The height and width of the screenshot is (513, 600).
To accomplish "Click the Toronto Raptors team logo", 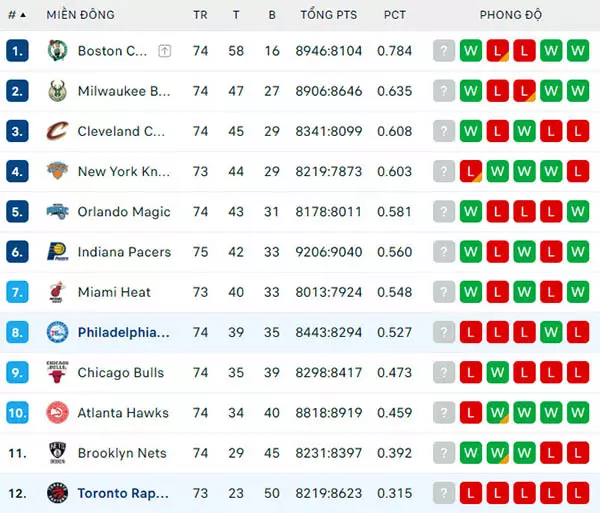I will (57, 493).
